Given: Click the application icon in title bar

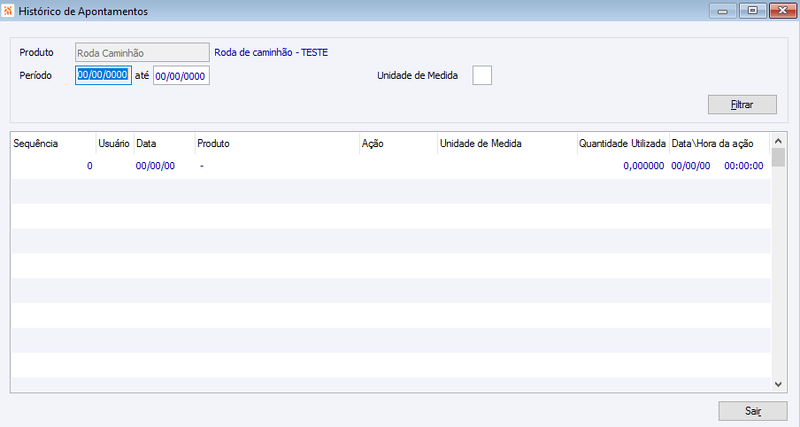Looking at the screenshot, I should tap(8, 11).
